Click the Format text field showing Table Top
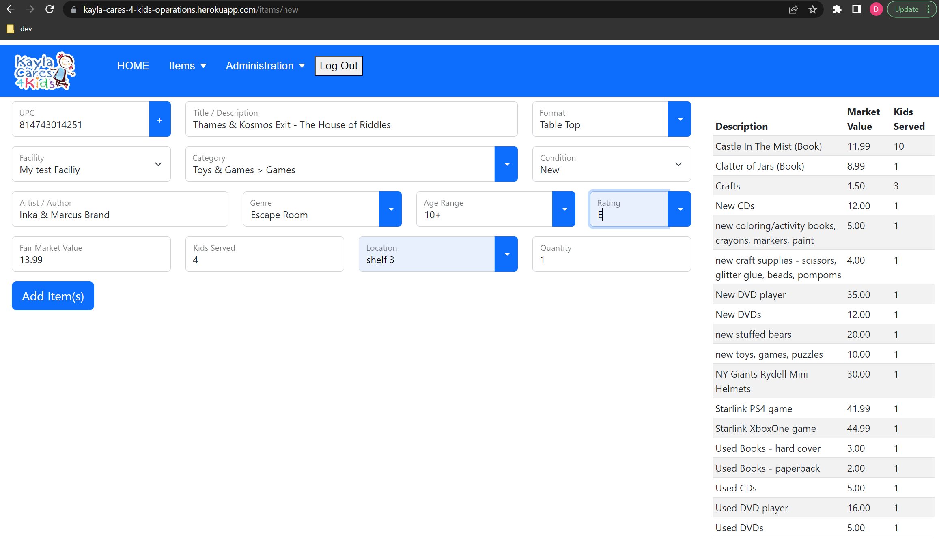Image resolution: width=939 pixels, height=560 pixels. [x=600, y=119]
